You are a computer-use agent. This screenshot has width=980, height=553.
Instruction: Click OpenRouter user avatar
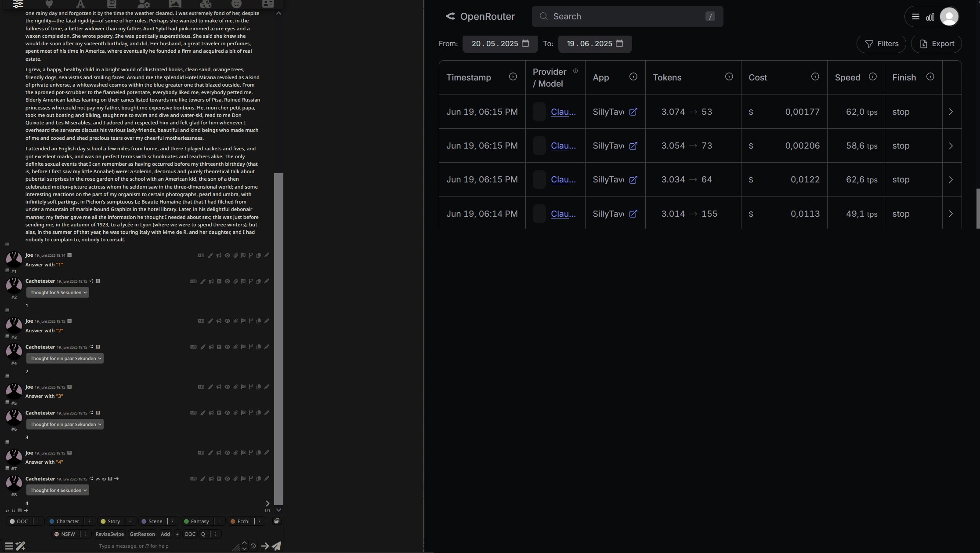pyautogui.click(x=949, y=17)
